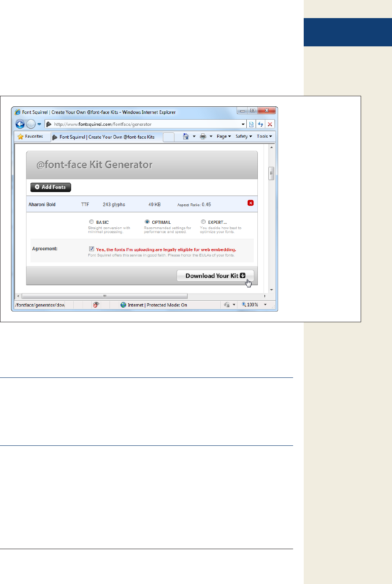Screen dimensions: 392x584
Task: Select the BASIC conversion option
Action: pos(91,222)
